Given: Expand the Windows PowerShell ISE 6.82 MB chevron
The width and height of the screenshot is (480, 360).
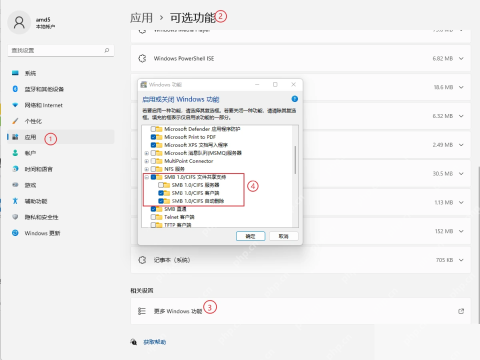Looking at the screenshot, I should pos(461,58).
